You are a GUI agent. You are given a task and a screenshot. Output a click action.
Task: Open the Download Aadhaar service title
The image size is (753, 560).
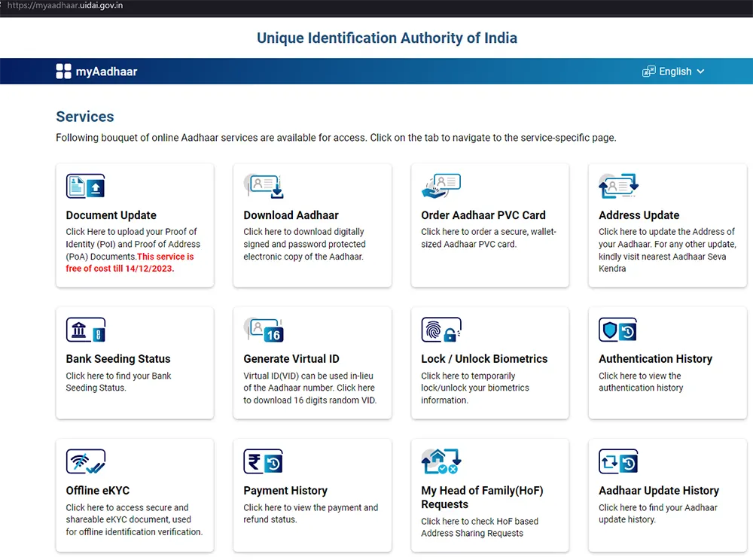[291, 215]
